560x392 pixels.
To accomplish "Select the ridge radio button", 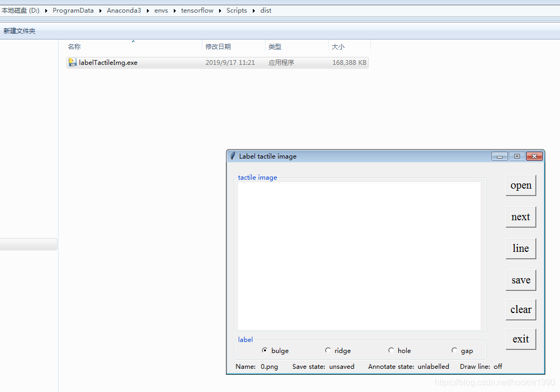I will [x=328, y=350].
